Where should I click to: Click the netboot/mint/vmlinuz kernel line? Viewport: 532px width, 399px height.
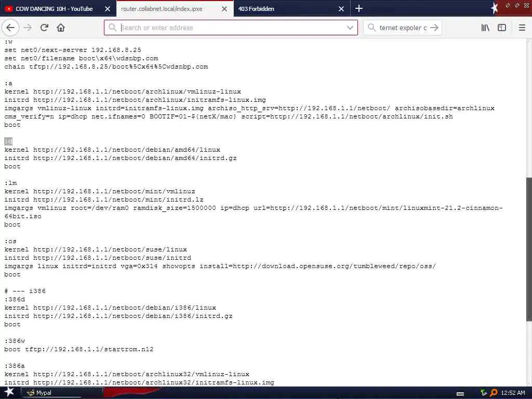100,191
